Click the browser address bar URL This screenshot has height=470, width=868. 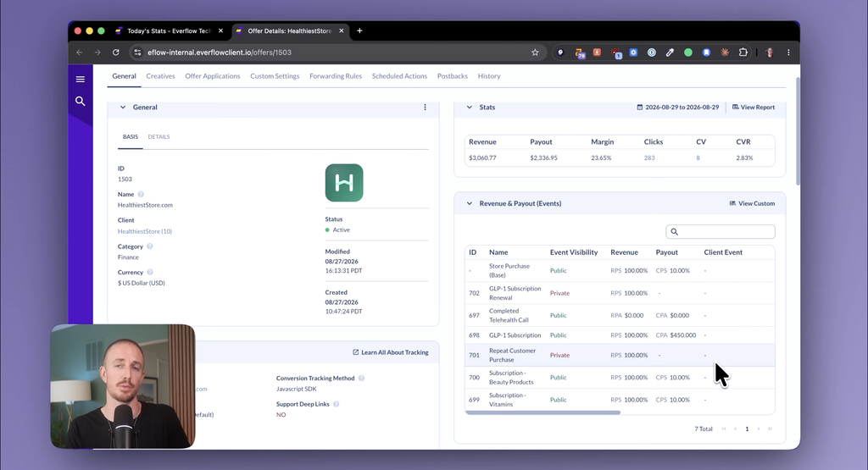[220, 53]
